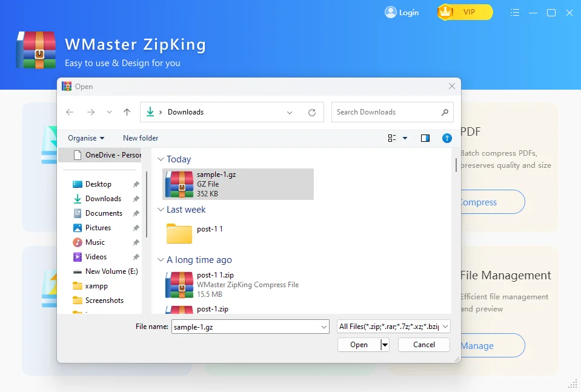Image resolution: width=581 pixels, height=392 pixels.
Task: Collapse the Last week group
Action: (x=161, y=210)
